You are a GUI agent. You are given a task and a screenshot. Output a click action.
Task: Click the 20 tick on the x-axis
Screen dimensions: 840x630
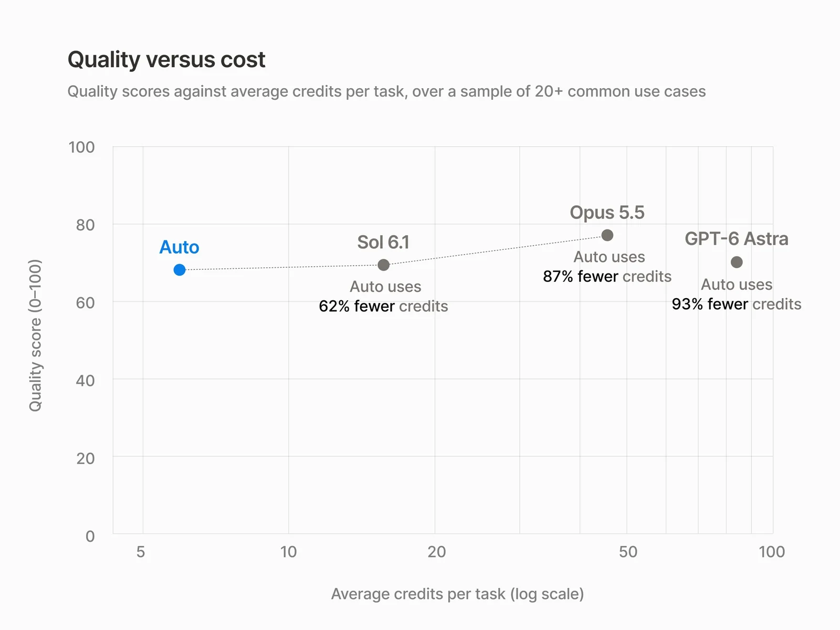click(436, 552)
